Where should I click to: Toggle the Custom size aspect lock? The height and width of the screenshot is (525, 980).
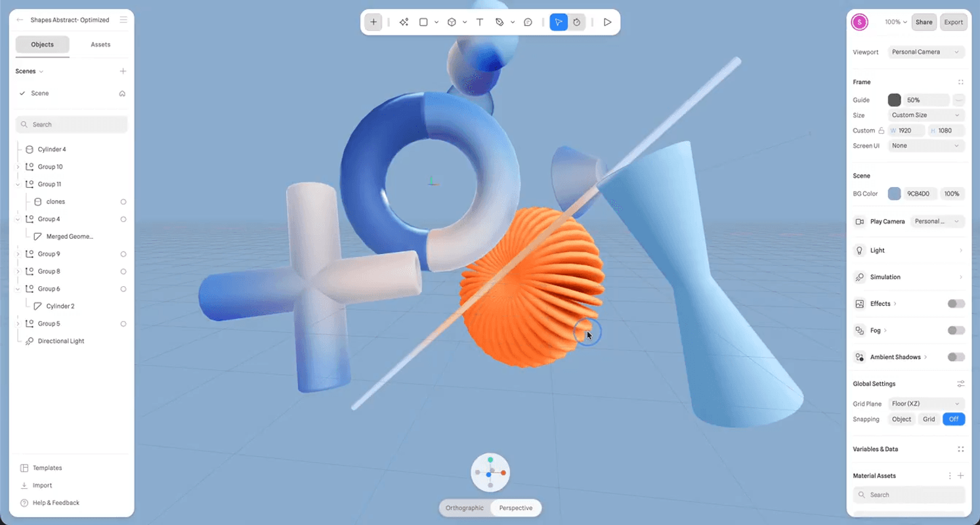[881, 131]
